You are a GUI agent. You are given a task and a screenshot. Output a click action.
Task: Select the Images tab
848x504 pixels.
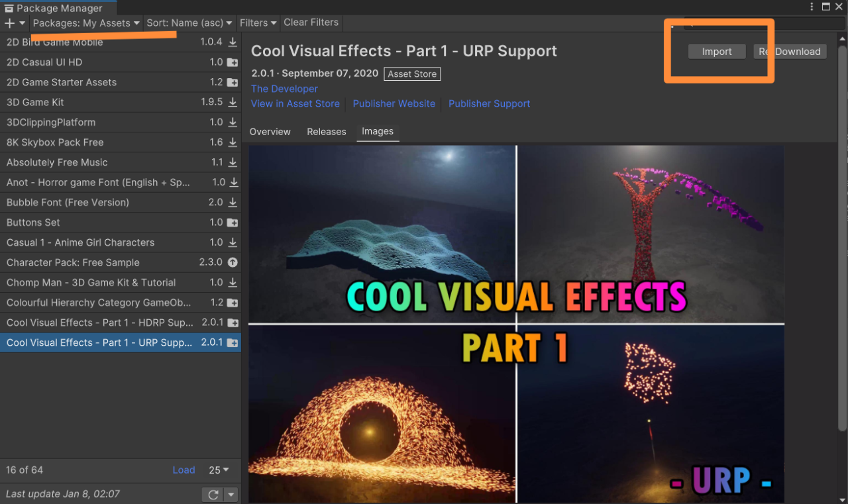(378, 132)
